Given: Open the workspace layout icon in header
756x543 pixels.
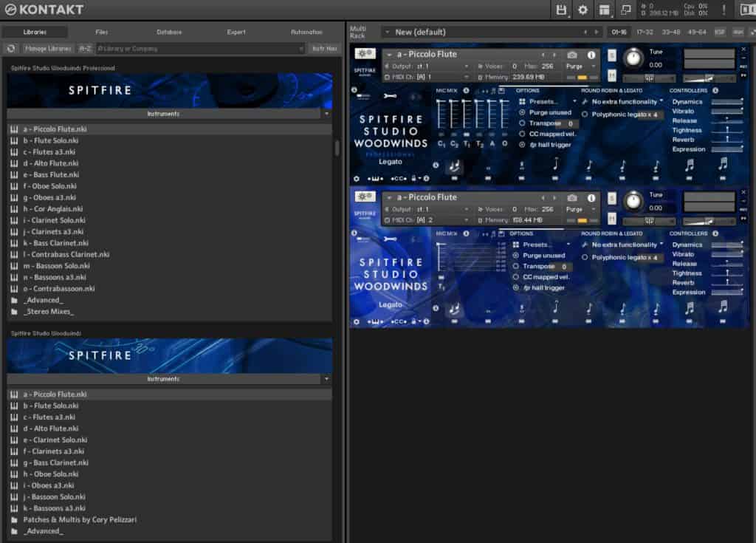Looking at the screenshot, I should coord(604,10).
